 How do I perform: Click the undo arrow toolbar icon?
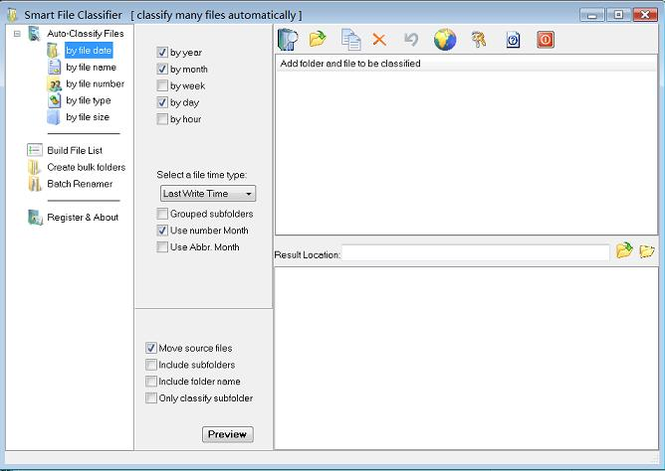[x=411, y=40]
